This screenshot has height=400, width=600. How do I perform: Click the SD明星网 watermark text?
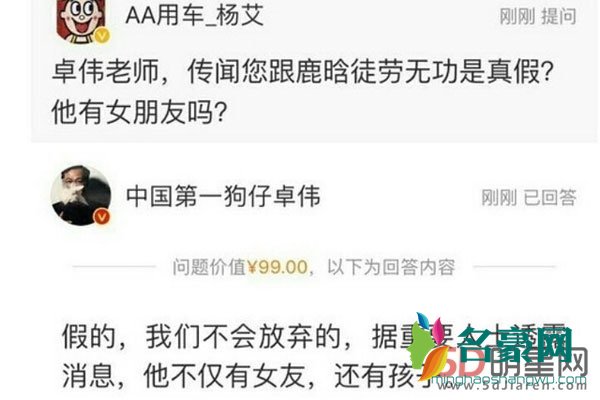[x=517, y=363]
